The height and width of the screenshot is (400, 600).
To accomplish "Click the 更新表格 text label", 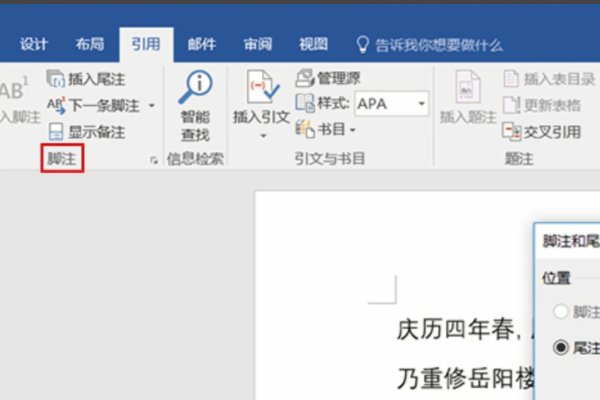I will point(552,105).
